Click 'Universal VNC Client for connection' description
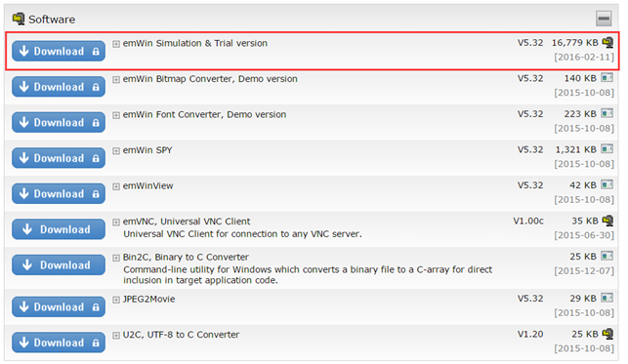 [242, 234]
